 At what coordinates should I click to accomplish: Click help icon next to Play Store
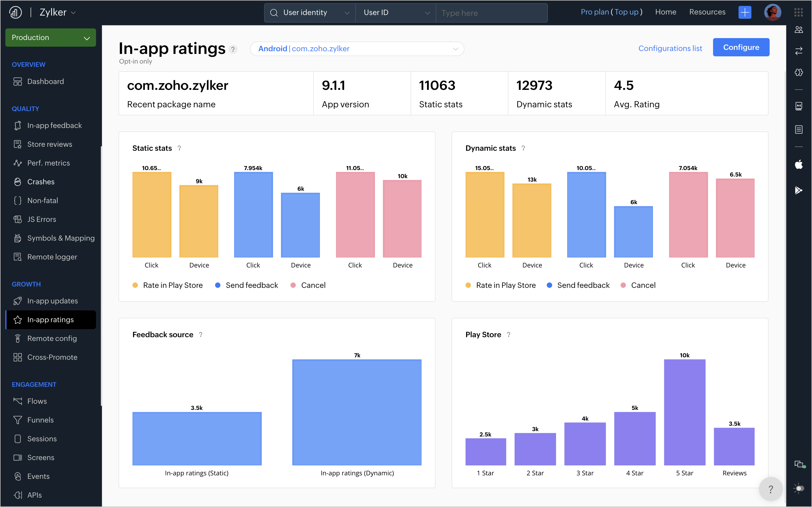point(509,334)
